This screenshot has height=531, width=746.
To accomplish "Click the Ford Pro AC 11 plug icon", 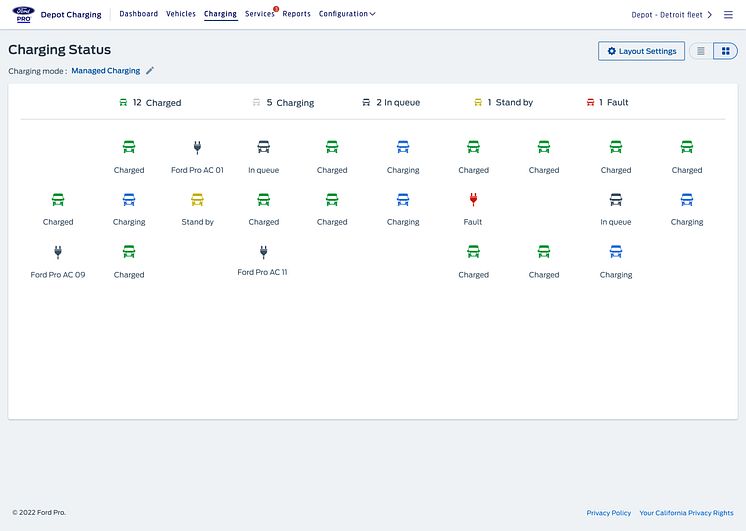I will (263, 252).
